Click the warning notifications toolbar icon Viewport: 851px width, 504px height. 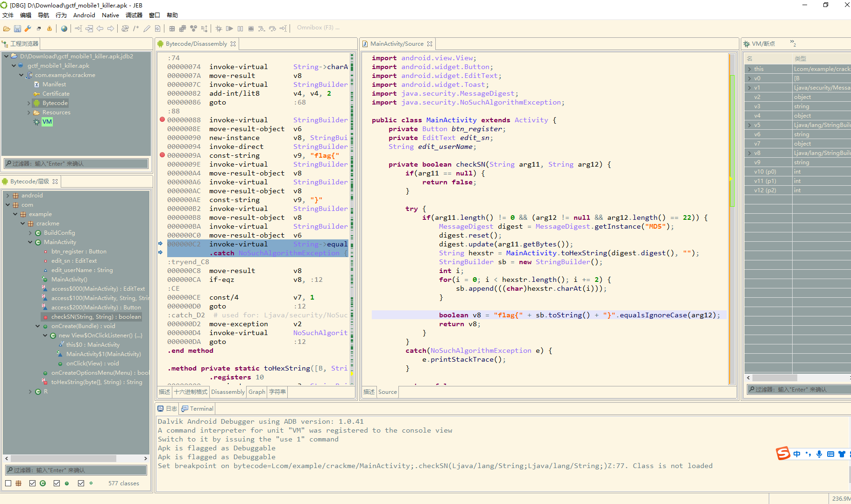(x=50, y=28)
